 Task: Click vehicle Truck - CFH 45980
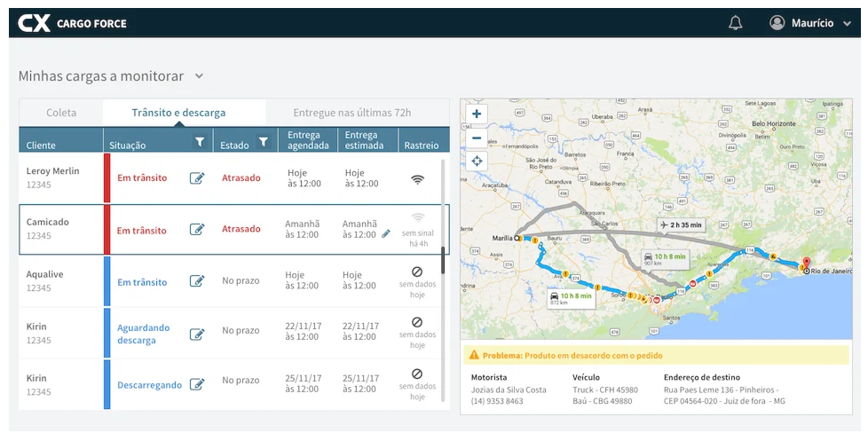[x=605, y=390]
